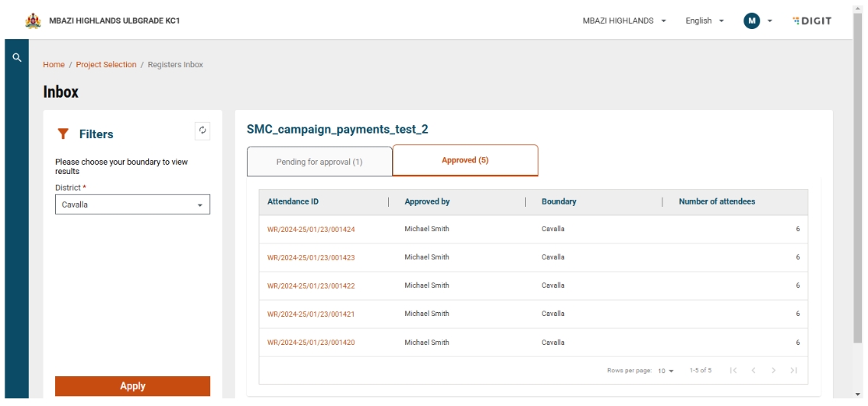Go to the last page of results

coord(794,370)
